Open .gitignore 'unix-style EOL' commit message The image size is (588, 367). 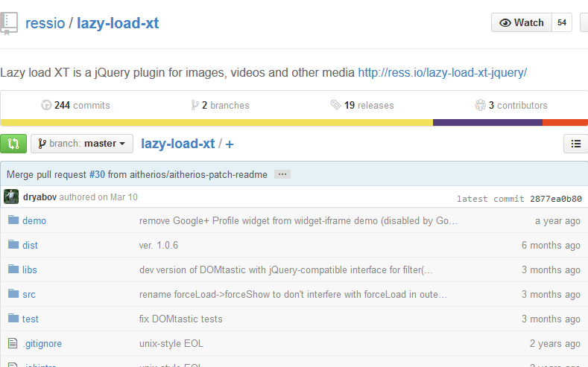tap(171, 343)
